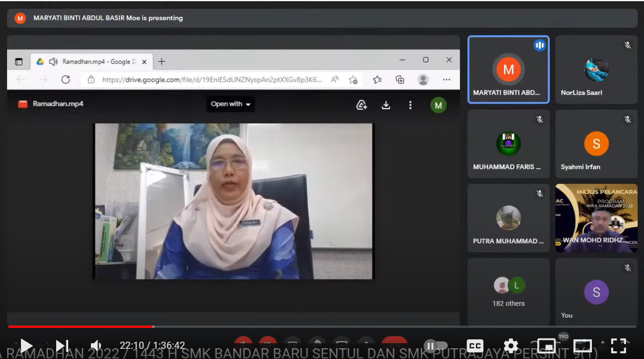Switch to theater mode
The image size is (644, 359).
(x=582, y=346)
